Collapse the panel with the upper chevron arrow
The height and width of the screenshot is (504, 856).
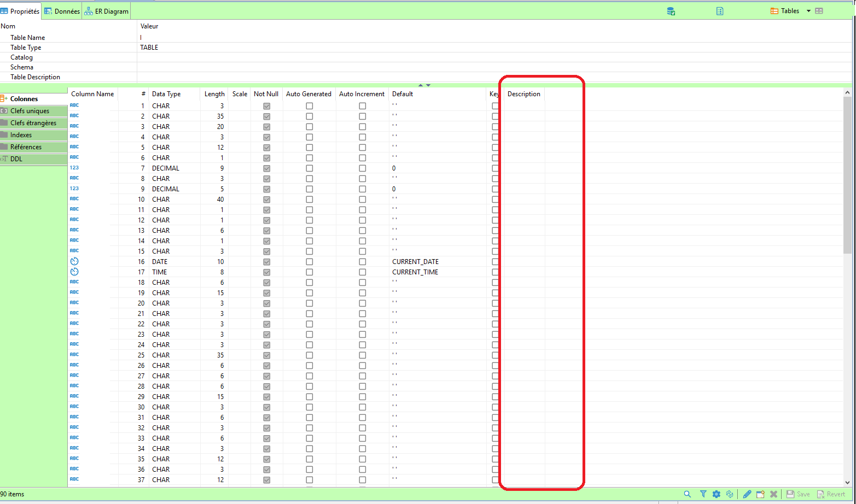[420, 85]
